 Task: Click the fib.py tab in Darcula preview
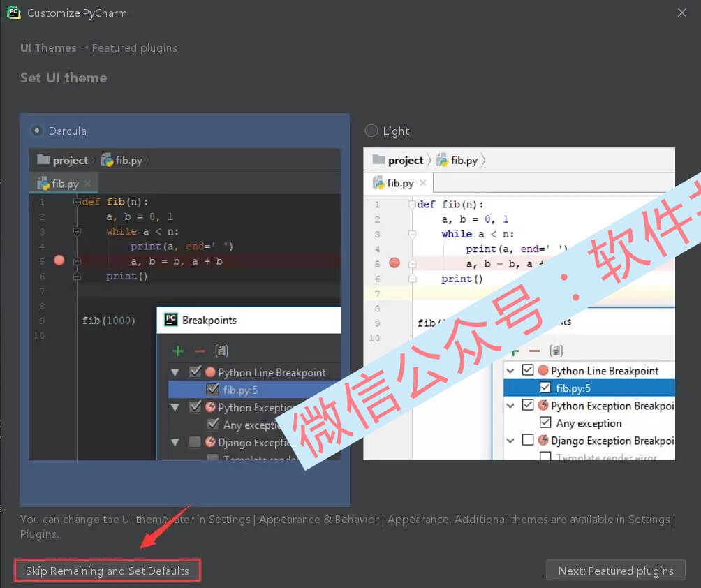coord(64,184)
